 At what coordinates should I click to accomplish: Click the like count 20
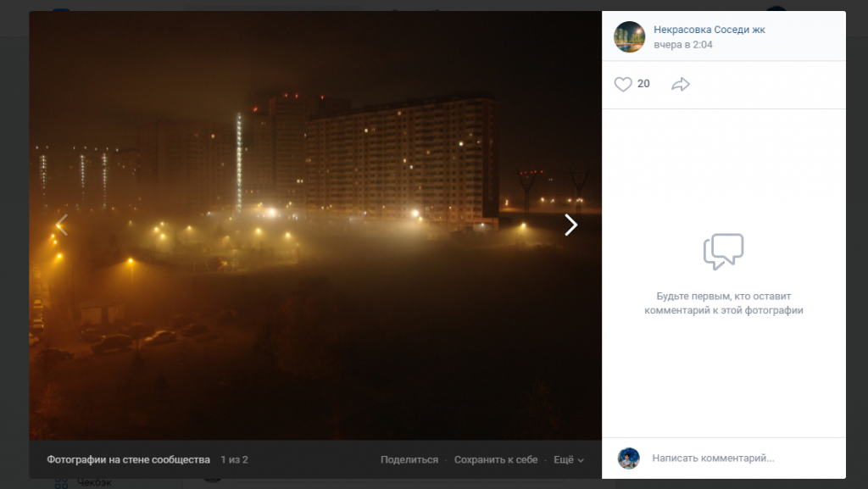pyautogui.click(x=643, y=84)
